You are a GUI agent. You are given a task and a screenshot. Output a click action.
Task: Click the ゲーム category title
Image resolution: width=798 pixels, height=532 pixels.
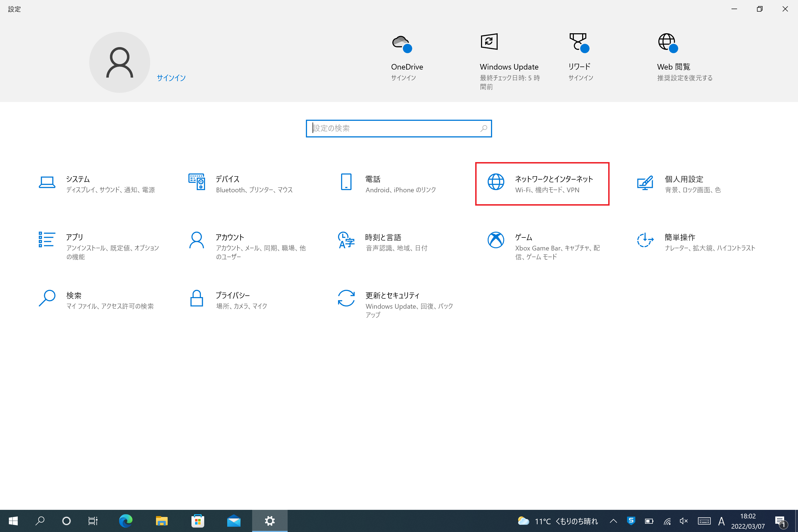point(523,237)
